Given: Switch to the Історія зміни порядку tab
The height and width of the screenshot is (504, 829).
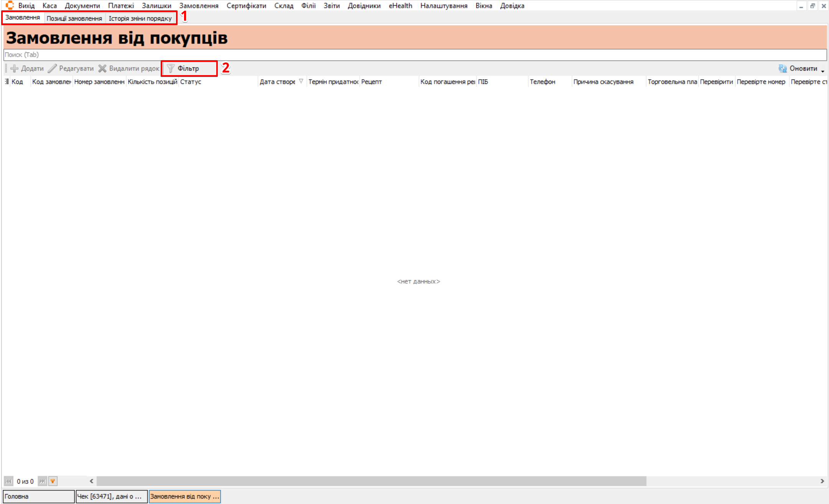Looking at the screenshot, I should (x=140, y=18).
